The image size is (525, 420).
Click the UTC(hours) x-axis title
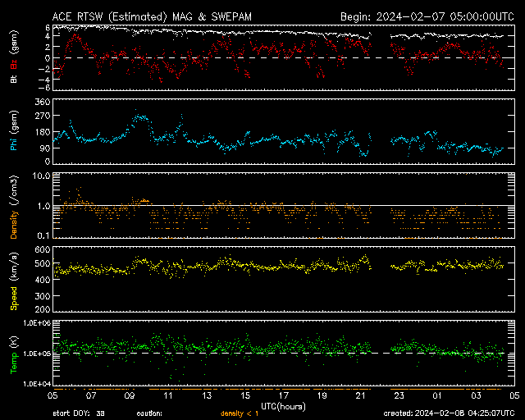[284, 405]
